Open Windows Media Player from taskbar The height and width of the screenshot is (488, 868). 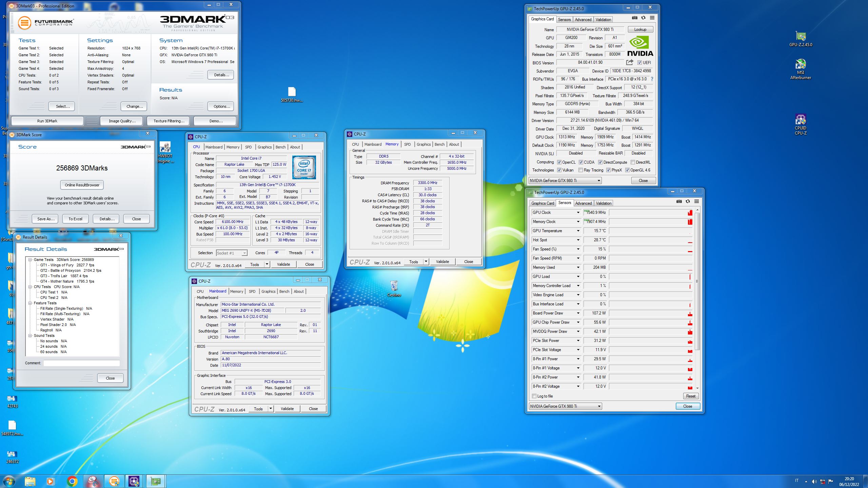tap(50, 481)
